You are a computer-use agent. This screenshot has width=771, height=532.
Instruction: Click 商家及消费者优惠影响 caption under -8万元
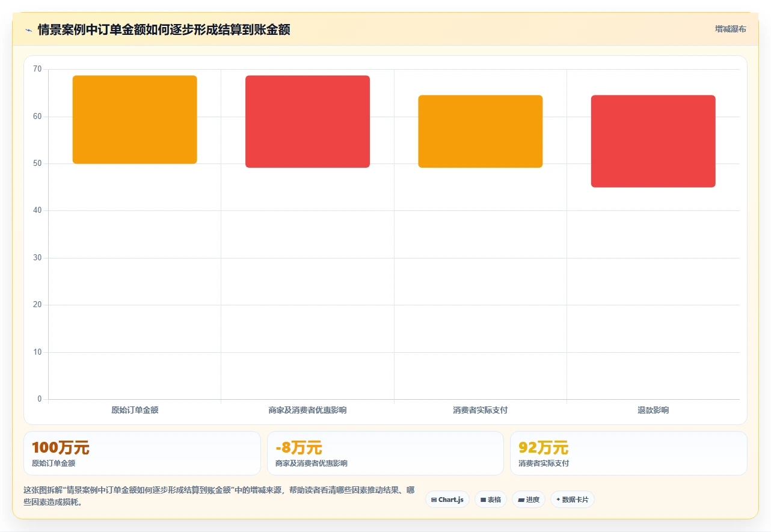point(311,463)
